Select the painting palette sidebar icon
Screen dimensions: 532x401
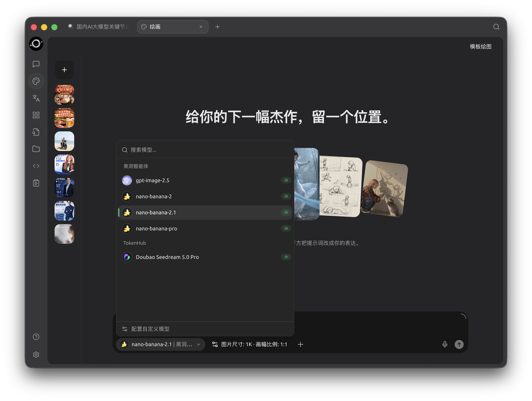[x=36, y=81]
